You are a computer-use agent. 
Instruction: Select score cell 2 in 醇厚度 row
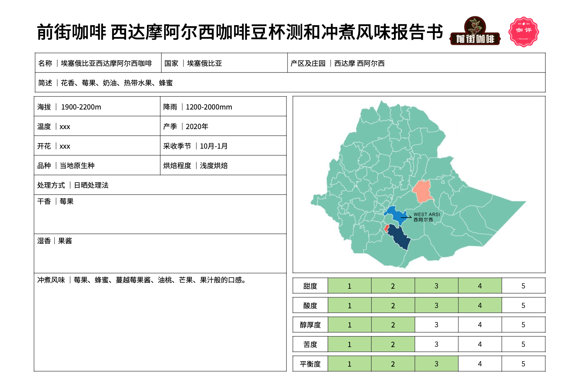[393, 324]
